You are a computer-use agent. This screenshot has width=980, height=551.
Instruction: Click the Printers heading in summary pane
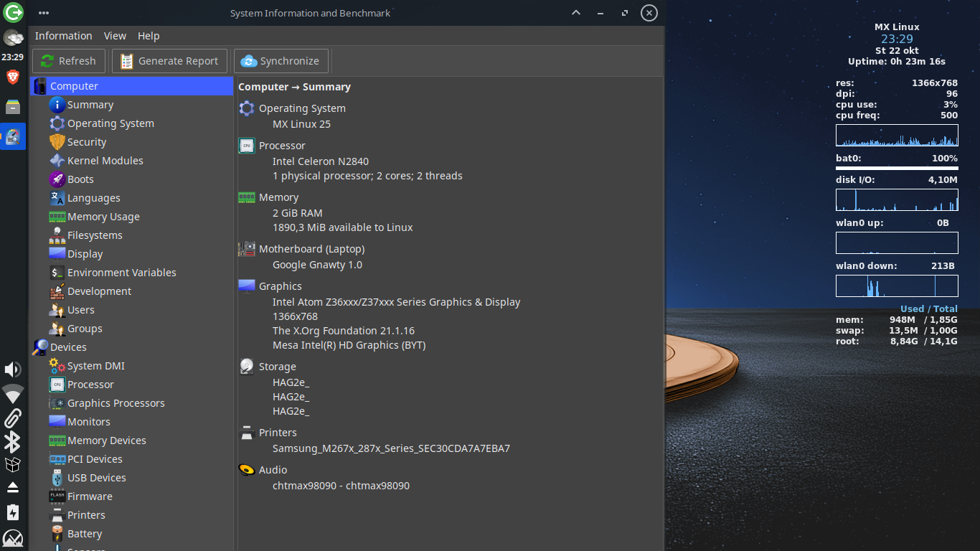pyautogui.click(x=278, y=433)
